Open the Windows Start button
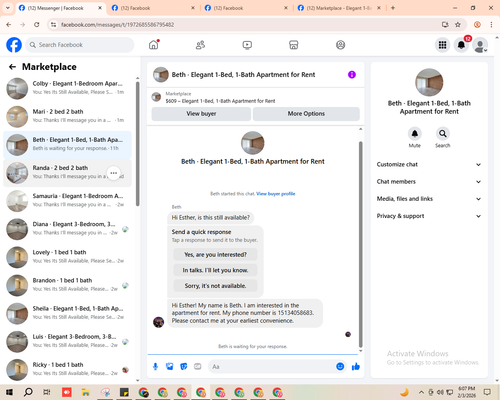Screen dimensions: 500x400 click(9, 392)
